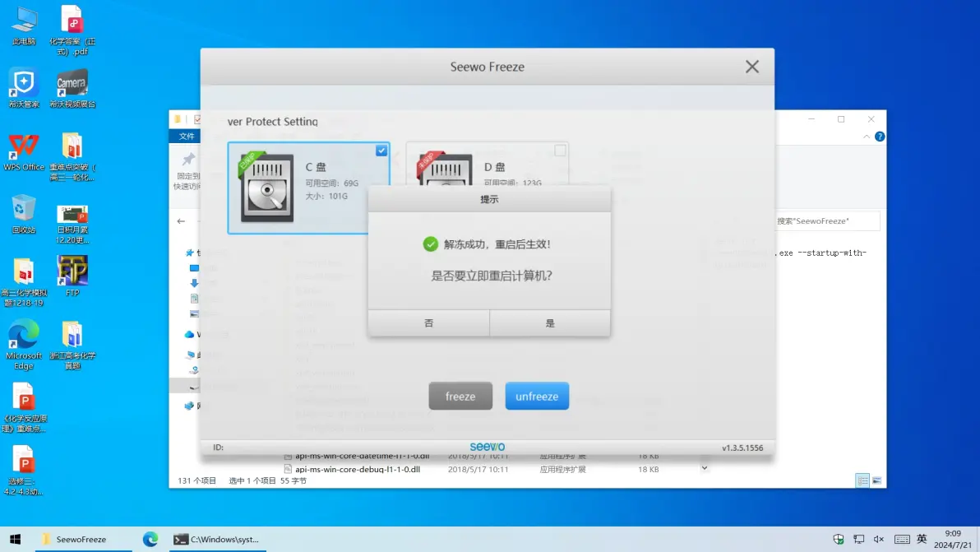
Task: Check the D 盘 drive checkbox
Action: (x=560, y=151)
